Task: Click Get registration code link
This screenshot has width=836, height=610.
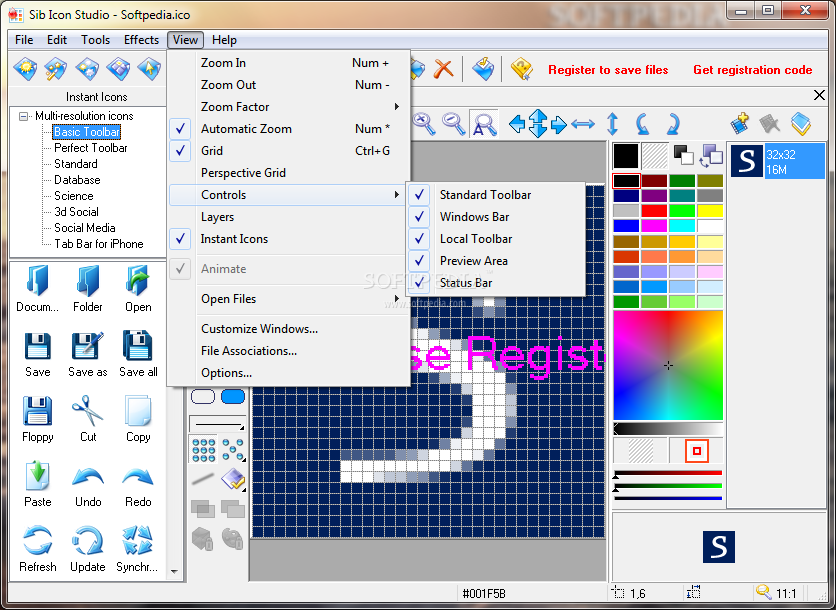Action: coord(752,70)
